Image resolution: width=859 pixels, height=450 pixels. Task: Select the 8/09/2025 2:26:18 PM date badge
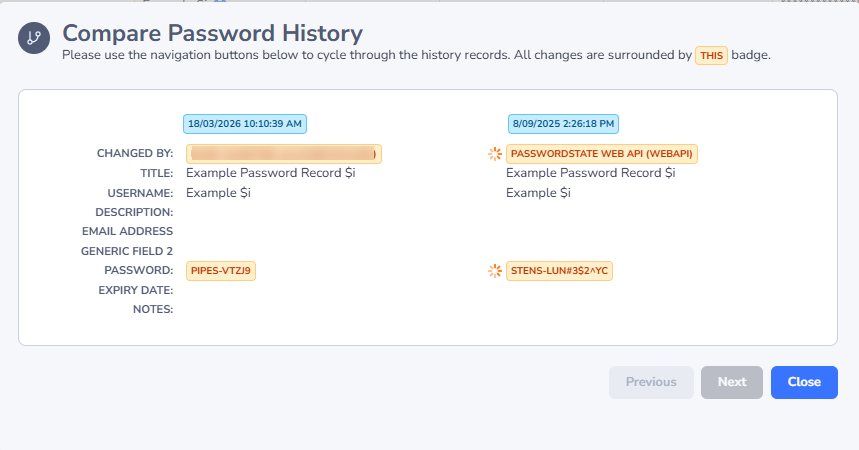563,124
